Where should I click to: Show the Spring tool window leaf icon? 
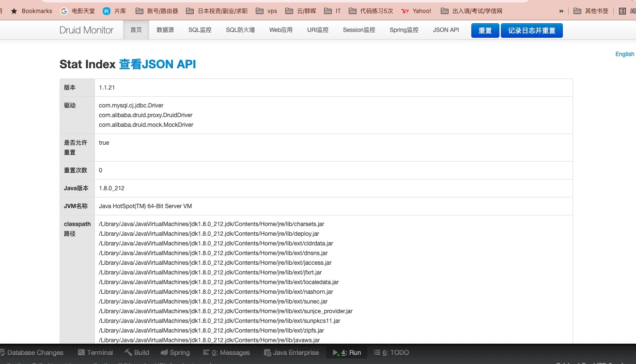[164, 352]
